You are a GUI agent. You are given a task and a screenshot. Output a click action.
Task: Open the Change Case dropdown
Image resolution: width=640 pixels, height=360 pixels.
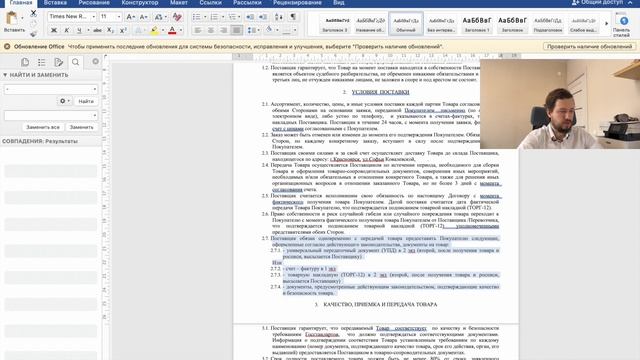(165, 17)
